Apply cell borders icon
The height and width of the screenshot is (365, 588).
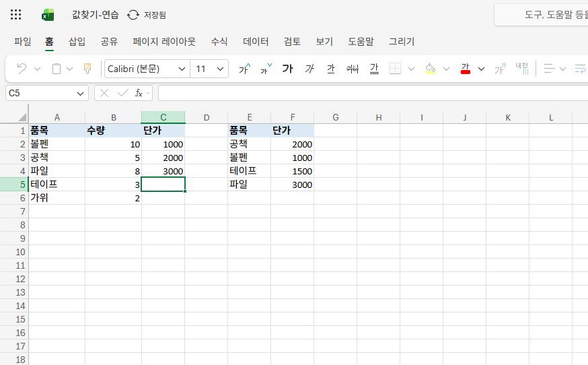tap(395, 69)
